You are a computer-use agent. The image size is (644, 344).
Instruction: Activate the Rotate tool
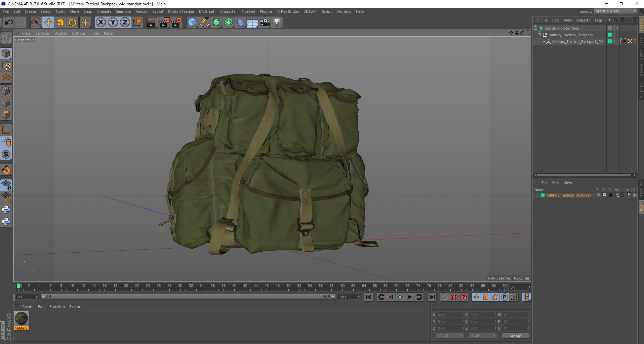click(73, 23)
